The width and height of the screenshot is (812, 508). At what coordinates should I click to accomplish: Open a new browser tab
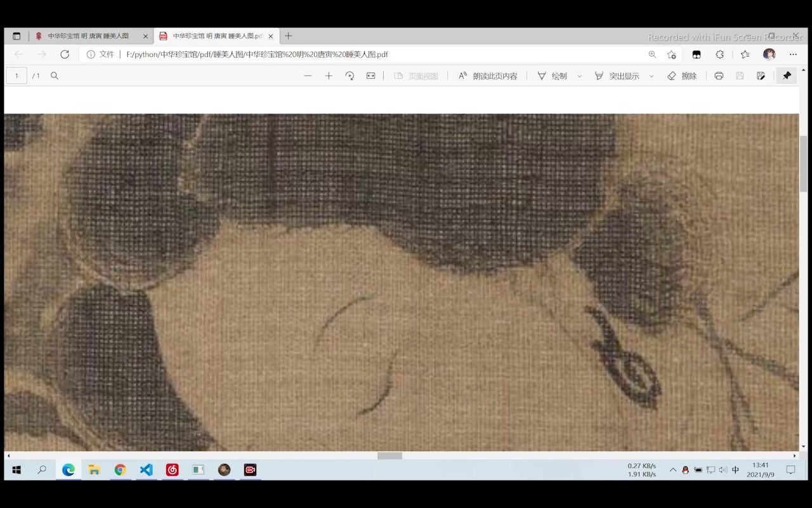[x=288, y=36]
